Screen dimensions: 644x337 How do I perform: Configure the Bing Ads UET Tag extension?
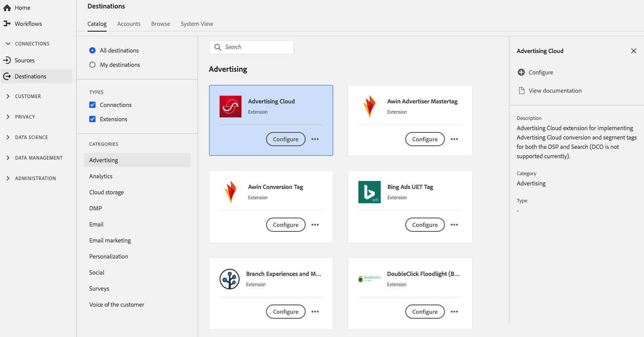pyautogui.click(x=425, y=225)
